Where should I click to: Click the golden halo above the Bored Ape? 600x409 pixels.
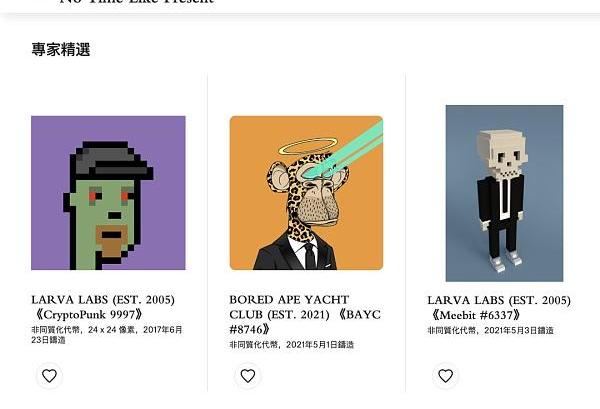[308, 146]
